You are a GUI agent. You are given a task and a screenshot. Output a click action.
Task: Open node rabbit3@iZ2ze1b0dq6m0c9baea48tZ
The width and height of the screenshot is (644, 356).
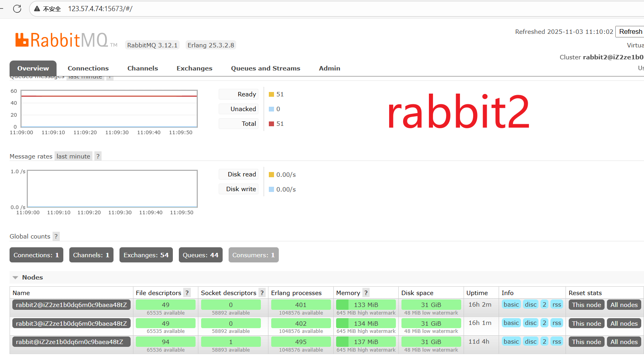[71, 323]
